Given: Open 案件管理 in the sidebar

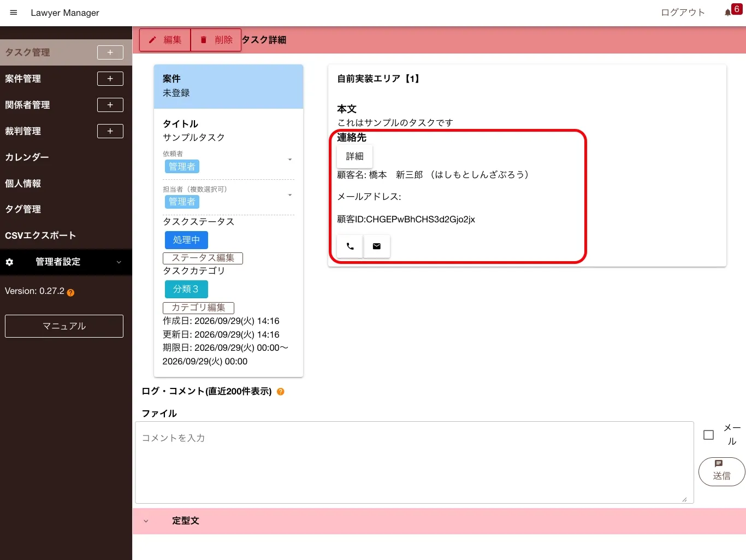Looking at the screenshot, I should pos(23,79).
